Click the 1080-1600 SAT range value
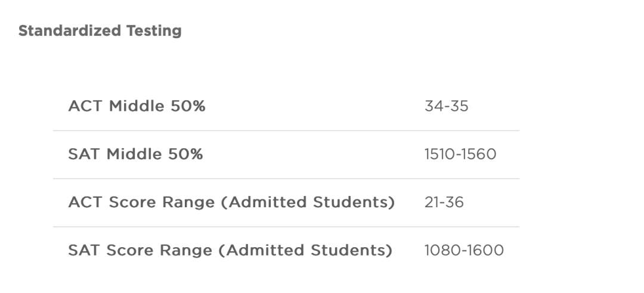 click(x=464, y=250)
